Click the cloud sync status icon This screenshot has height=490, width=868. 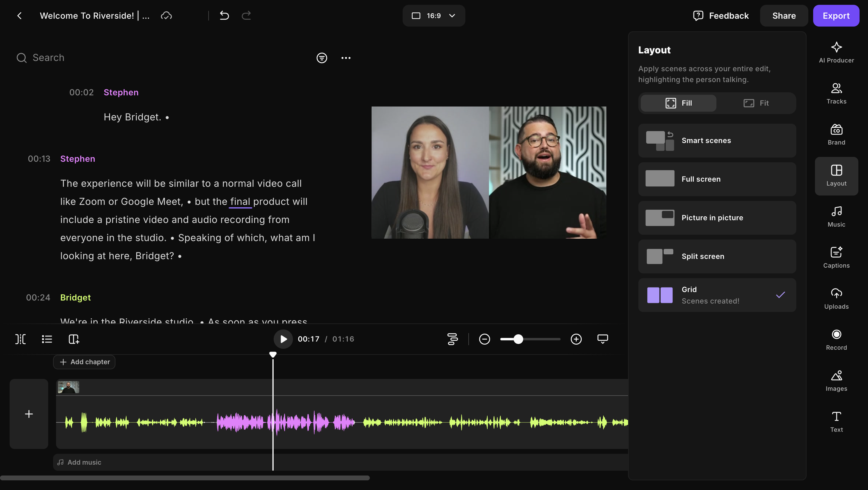166,15
